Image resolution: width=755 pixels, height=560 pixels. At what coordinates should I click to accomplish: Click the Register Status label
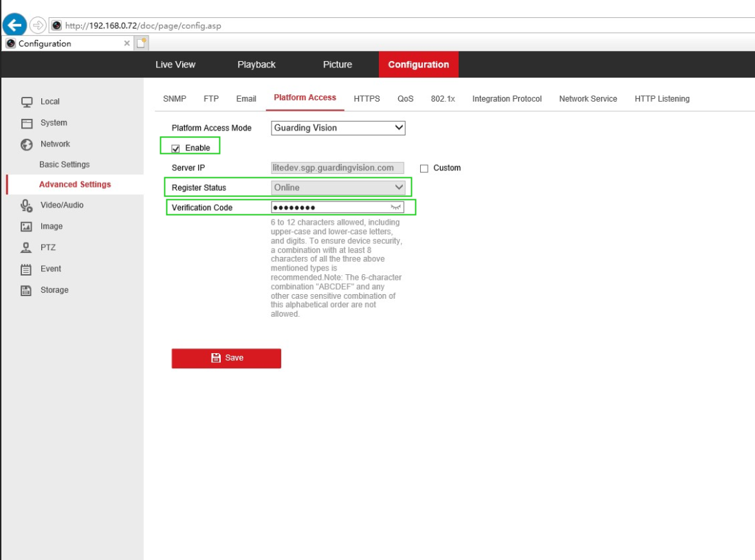tap(199, 188)
